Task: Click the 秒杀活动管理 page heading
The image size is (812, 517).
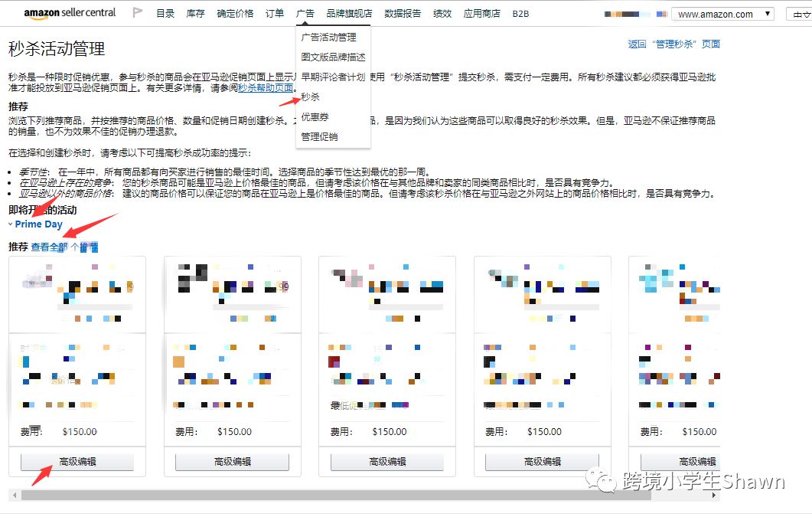Action: [x=57, y=49]
